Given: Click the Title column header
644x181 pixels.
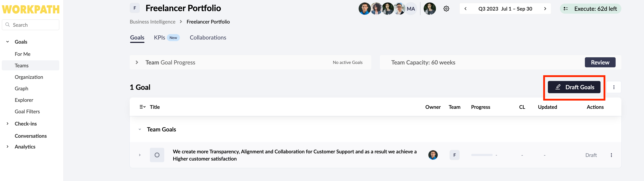Looking at the screenshot, I should coord(155,107).
